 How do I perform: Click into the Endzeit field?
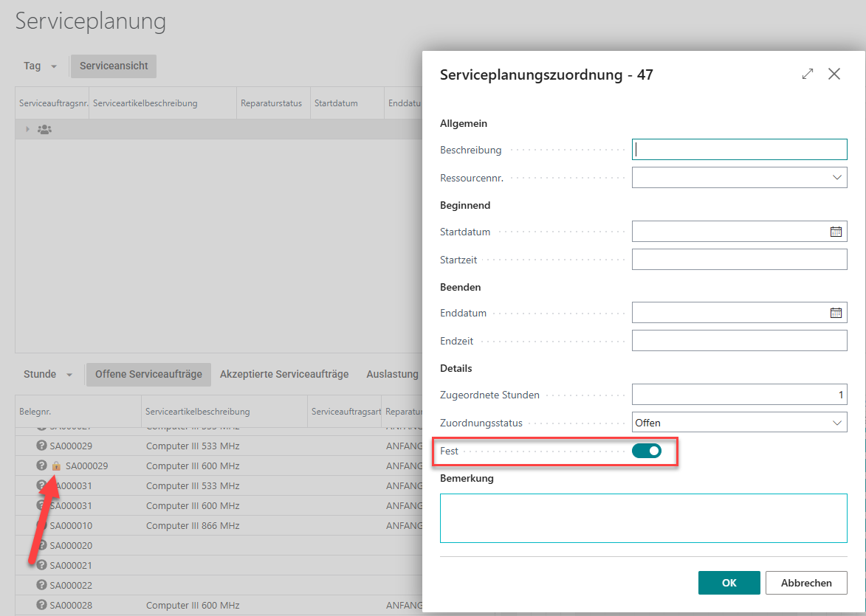[739, 341]
